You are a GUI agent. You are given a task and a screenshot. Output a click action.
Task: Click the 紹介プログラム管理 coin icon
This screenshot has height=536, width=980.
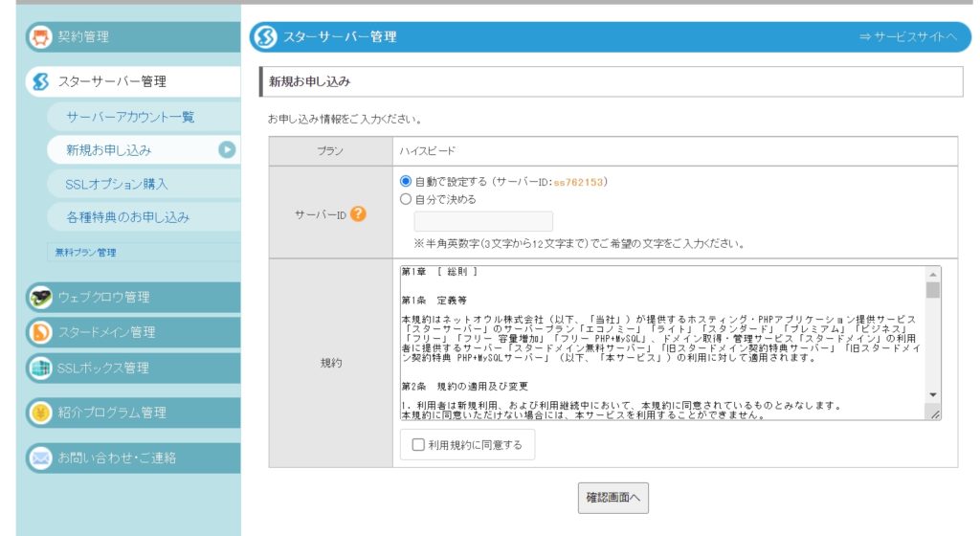click(40, 413)
